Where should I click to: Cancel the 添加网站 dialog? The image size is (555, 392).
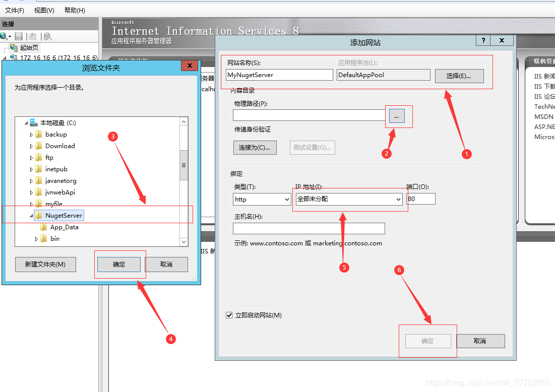[x=480, y=341]
